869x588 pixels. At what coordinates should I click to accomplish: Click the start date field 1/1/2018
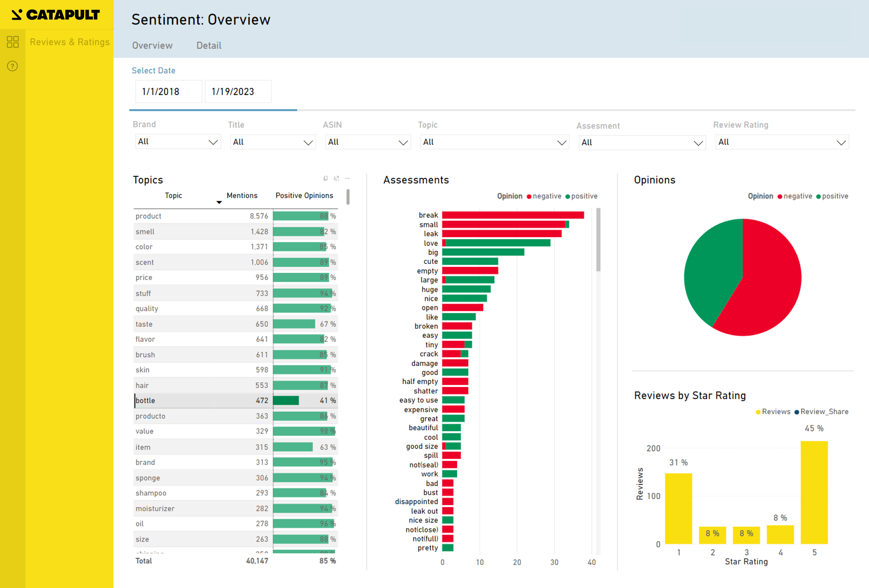(168, 92)
